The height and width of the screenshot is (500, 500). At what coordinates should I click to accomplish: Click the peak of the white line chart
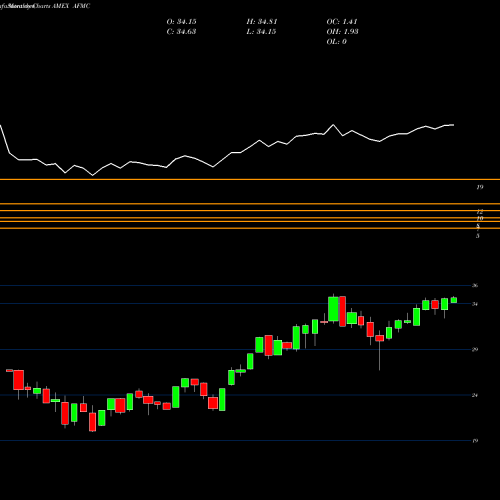(333, 125)
